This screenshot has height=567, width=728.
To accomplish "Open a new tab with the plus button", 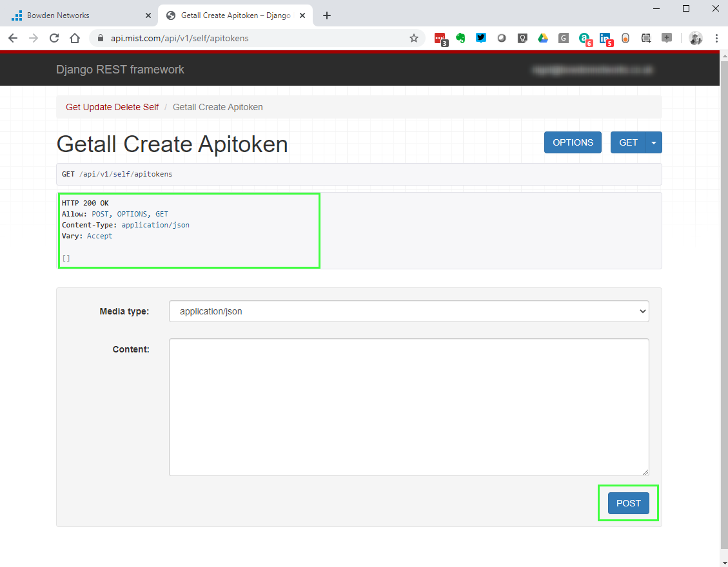I will pos(327,15).
